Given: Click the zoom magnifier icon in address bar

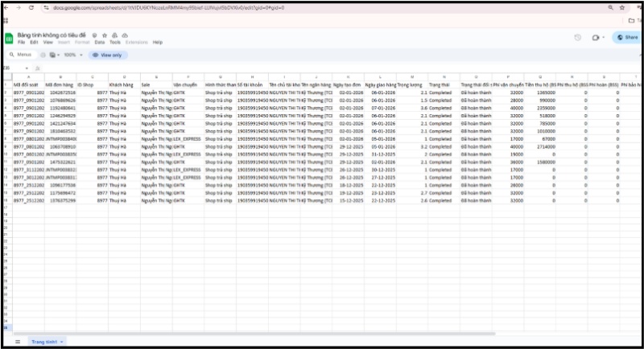Looking at the screenshot, I should click(611, 8).
